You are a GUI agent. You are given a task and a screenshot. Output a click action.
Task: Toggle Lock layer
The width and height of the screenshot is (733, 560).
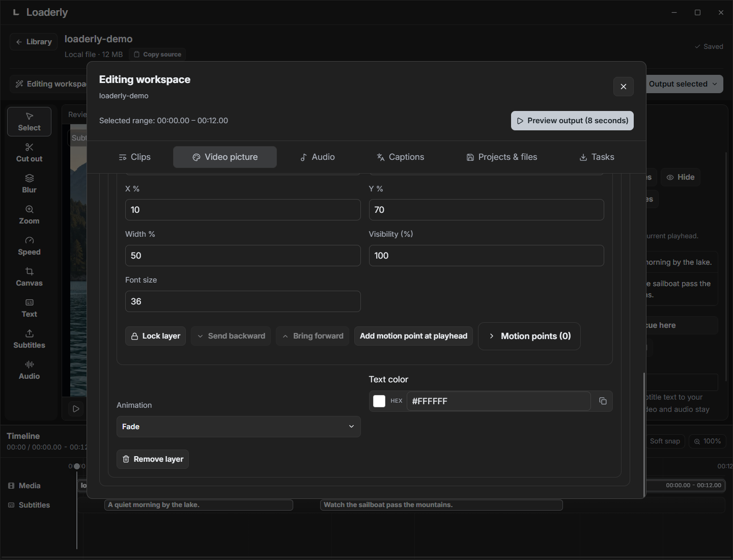pyautogui.click(x=155, y=336)
